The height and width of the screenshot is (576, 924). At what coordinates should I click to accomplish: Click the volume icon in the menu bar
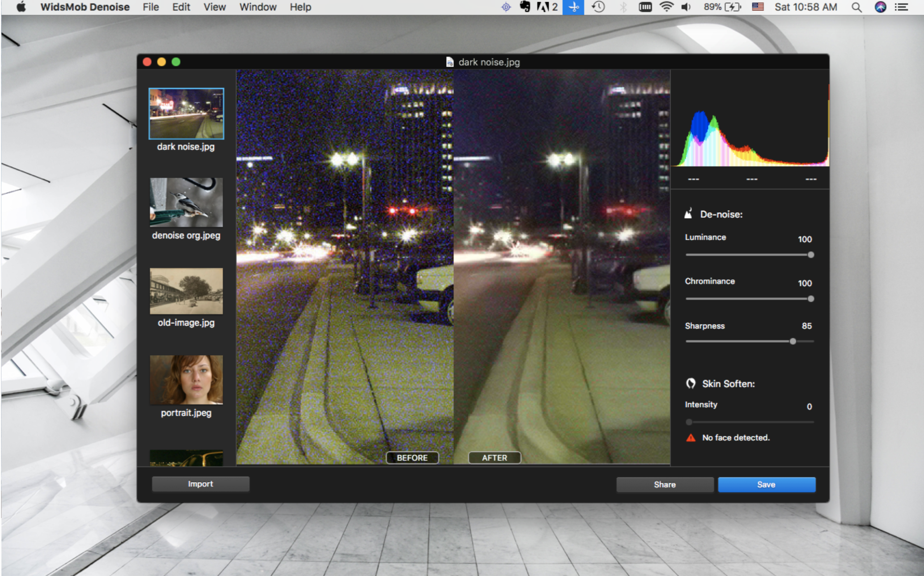click(686, 7)
